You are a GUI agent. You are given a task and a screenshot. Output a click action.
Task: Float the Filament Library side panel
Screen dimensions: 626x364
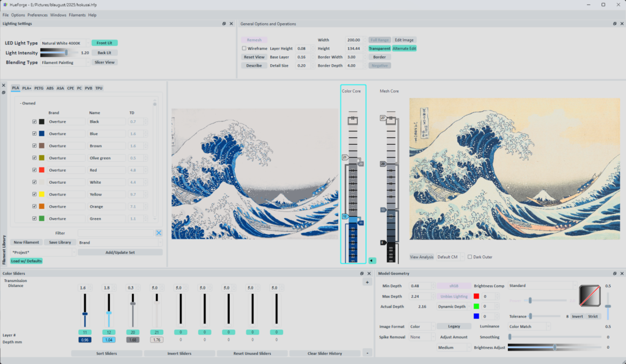tap(4, 92)
